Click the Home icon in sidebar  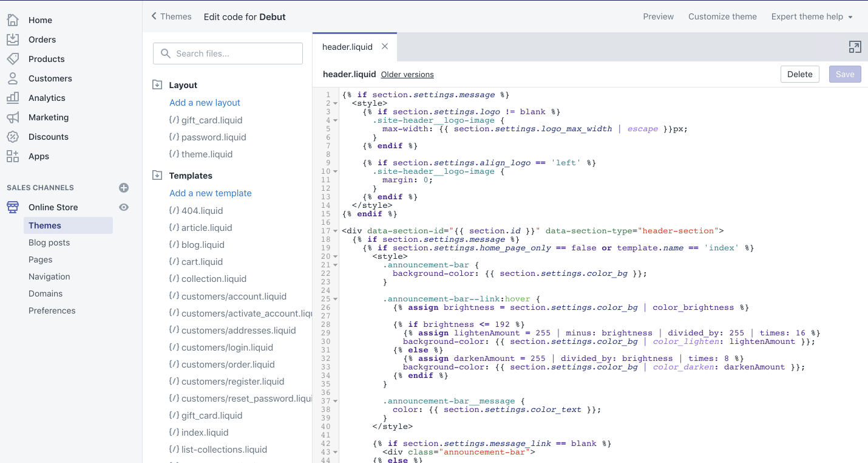click(13, 20)
